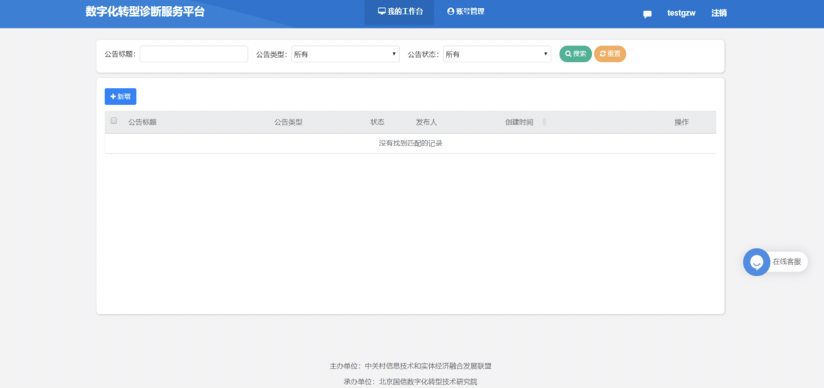This screenshot has height=388, width=824.
Task: Click the 操作 column header
Action: [682, 122]
